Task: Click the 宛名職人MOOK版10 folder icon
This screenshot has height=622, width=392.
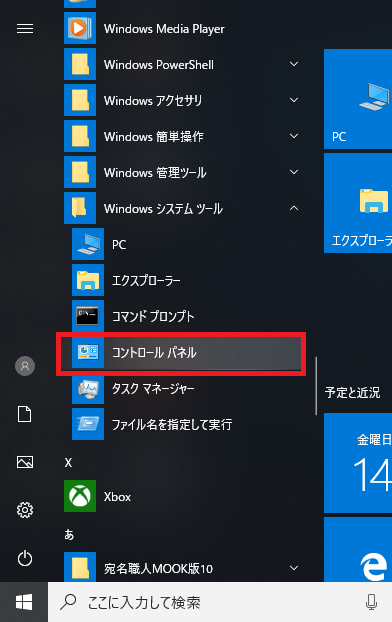Action: pyautogui.click(x=80, y=567)
